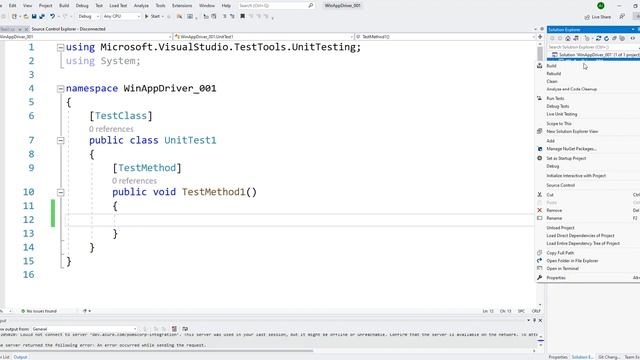Viewport: 640px width, 360px height.
Task: Click the Solution 'WinAppDriver_001' tree node
Action: [596, 55]
